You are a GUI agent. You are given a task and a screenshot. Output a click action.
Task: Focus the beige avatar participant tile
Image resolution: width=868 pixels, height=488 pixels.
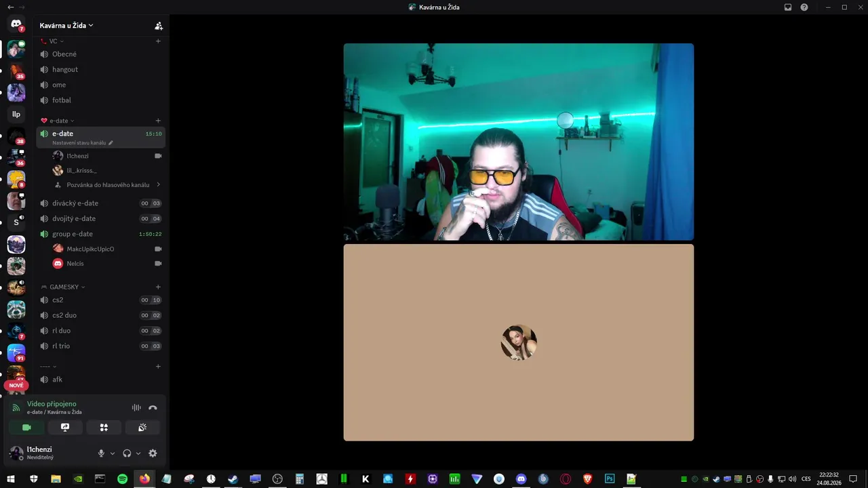point(519,342)
